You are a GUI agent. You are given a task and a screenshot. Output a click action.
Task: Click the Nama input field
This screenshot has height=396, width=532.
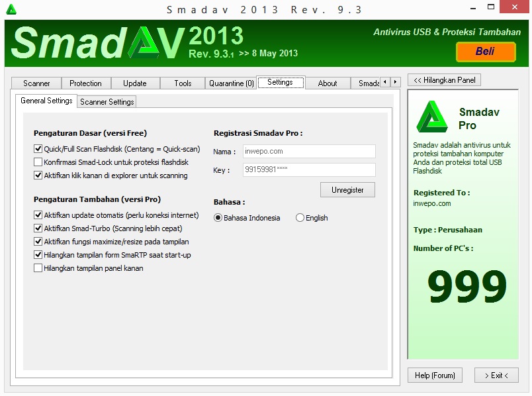pyautogui.click(x=309, y=151)
